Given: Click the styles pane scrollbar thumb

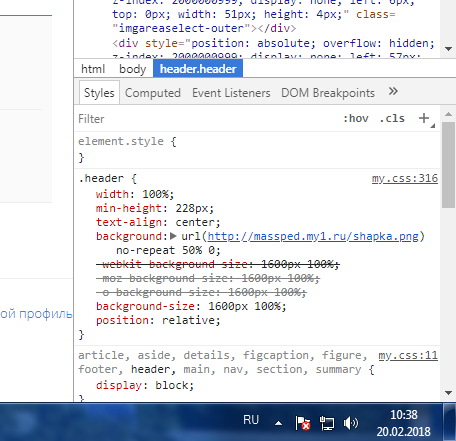Looking at the screenshot, I should point(448,165).
